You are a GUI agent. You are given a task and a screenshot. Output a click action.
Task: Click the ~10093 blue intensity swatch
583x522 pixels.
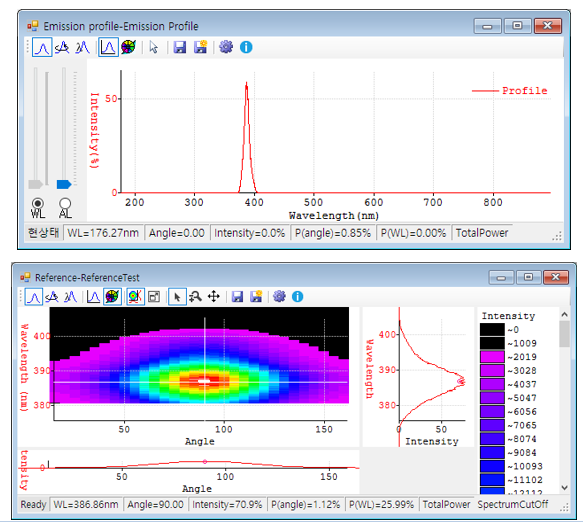(x=492, y=466)
